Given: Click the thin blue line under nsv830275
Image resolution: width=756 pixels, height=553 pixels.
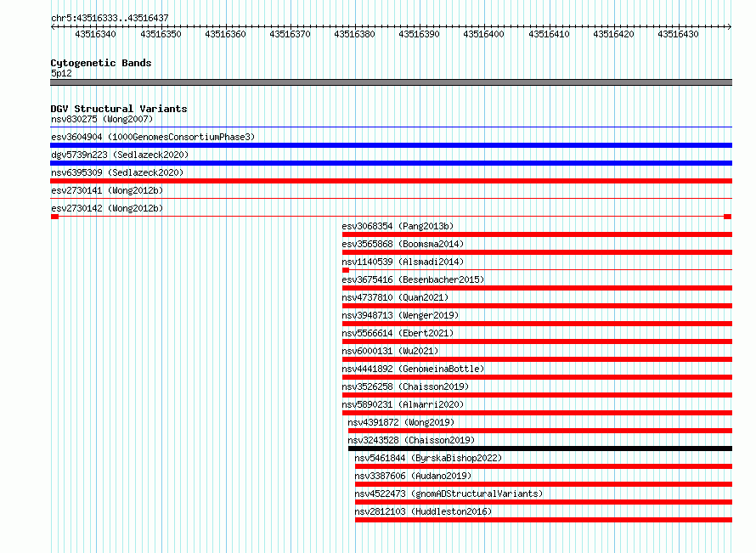Looking at the screenshot, I should [391, 127].
